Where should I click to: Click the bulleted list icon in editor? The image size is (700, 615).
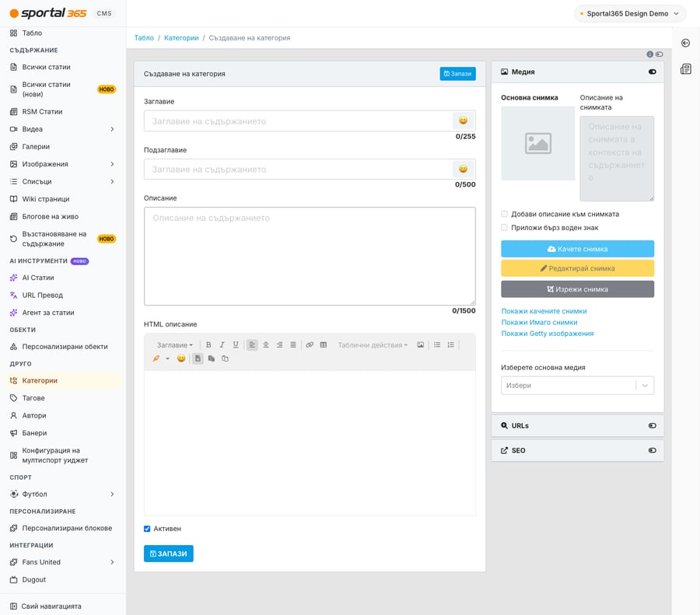[x=437, y=345]
